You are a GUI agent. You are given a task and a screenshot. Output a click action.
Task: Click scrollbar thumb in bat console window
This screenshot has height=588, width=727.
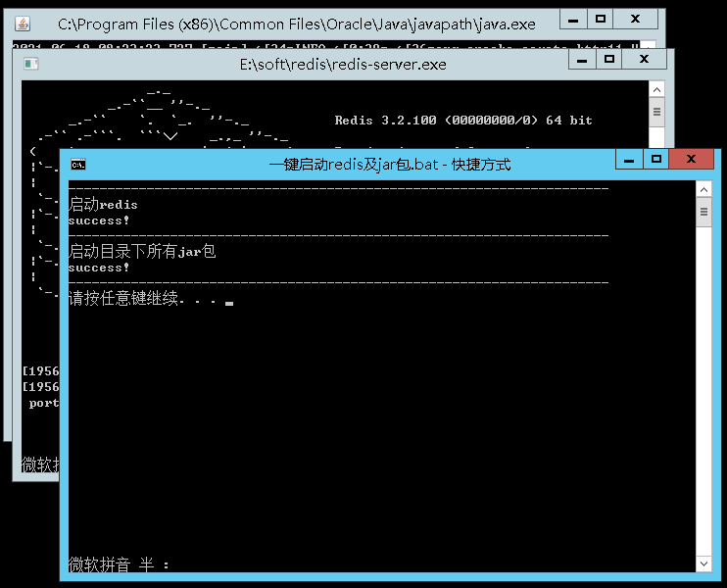point(703,212)
